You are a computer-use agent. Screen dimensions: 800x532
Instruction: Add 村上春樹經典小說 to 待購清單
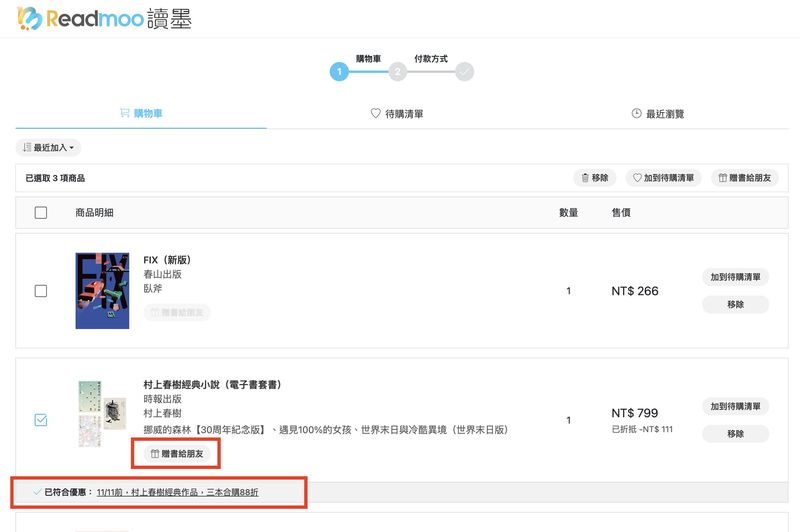click(x=735, y=407)
